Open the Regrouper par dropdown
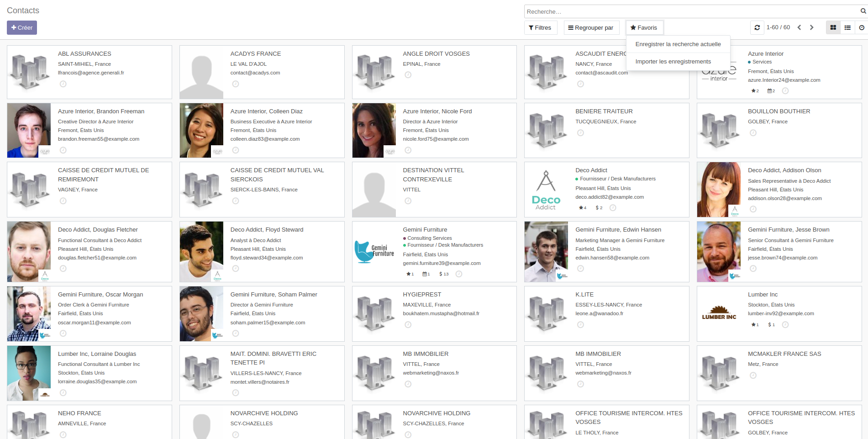Image resolution: width=868 pixels, height=439 pixels. click(591, 28)
